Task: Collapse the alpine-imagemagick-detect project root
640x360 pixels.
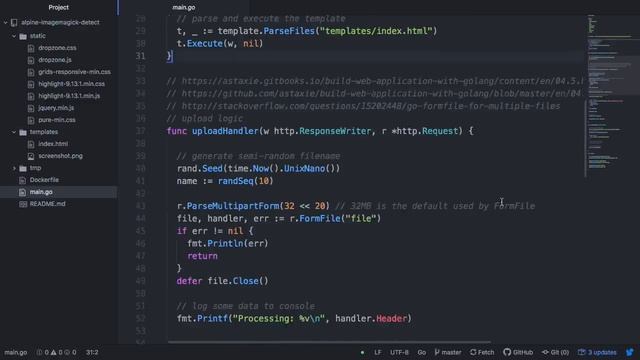Action: point(6,22)
